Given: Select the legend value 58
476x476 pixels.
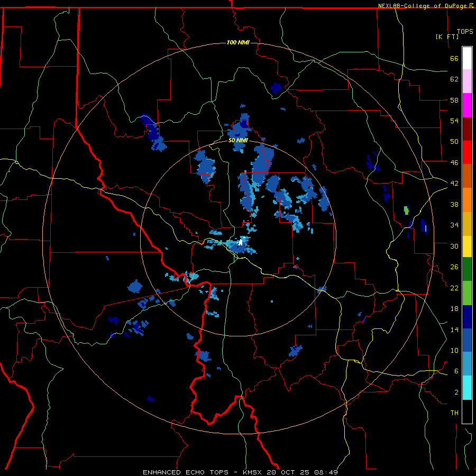Looking at the screenshot, I should [x=454, y=100].
